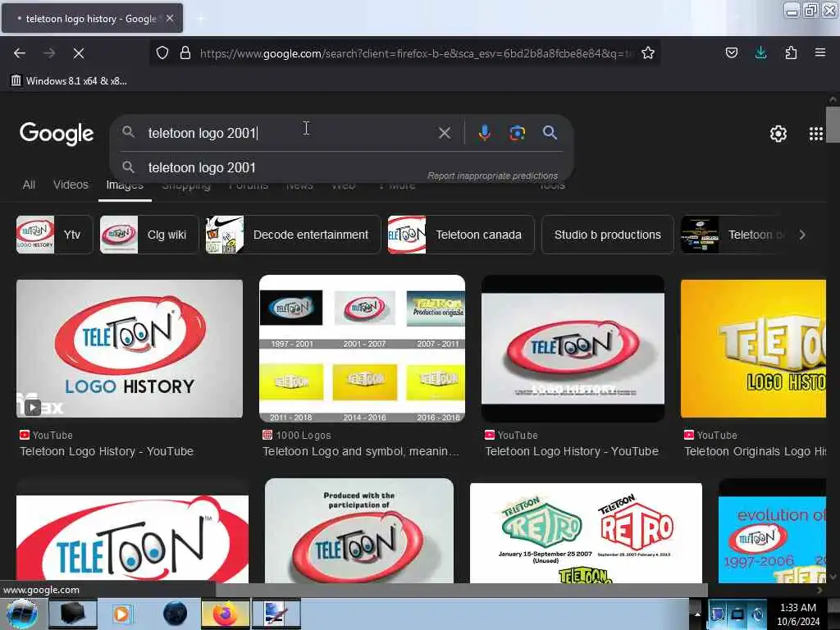Image resolution: width=840 pixels, height=630 pixels.
Task: Switch to the All results tab
Action: pyautogui.click(x=29, y=185)
